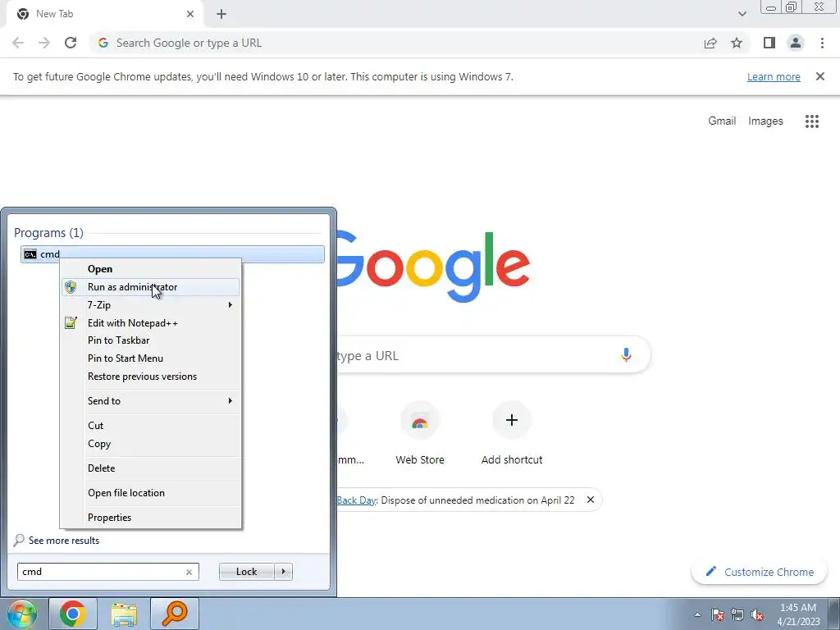840x630 pixels.
Task: Open Windows Explorer from taskbar
Action: [124, 614]
